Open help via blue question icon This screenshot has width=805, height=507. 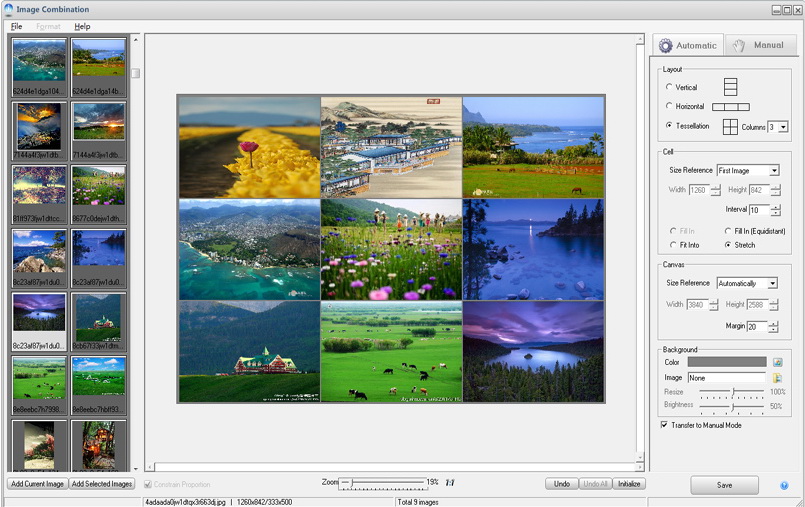[784, 485]
